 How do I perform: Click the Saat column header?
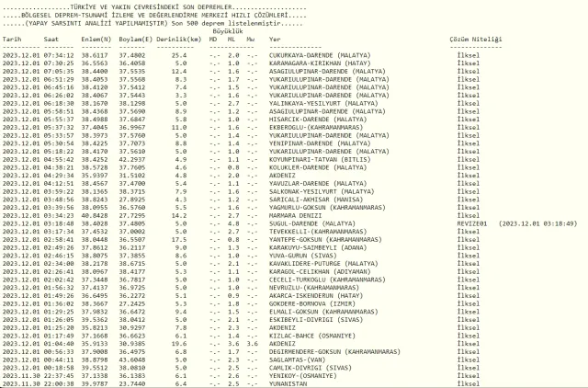[52, 41]
